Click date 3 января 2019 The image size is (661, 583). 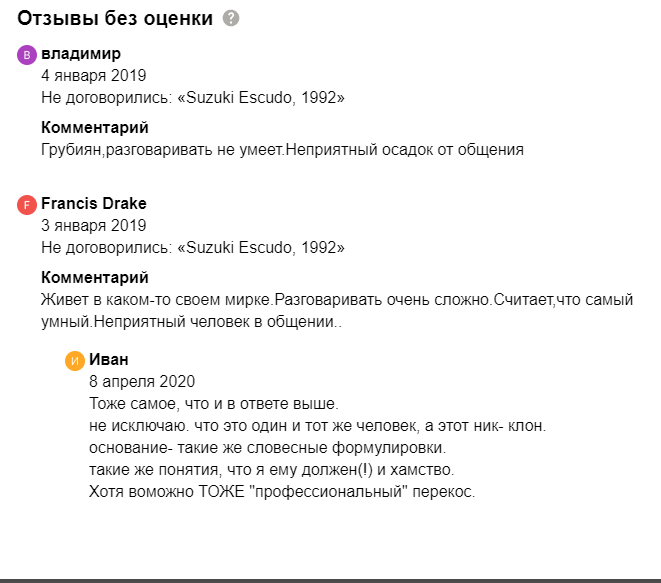pyautogui.click(x=94, y=226)
